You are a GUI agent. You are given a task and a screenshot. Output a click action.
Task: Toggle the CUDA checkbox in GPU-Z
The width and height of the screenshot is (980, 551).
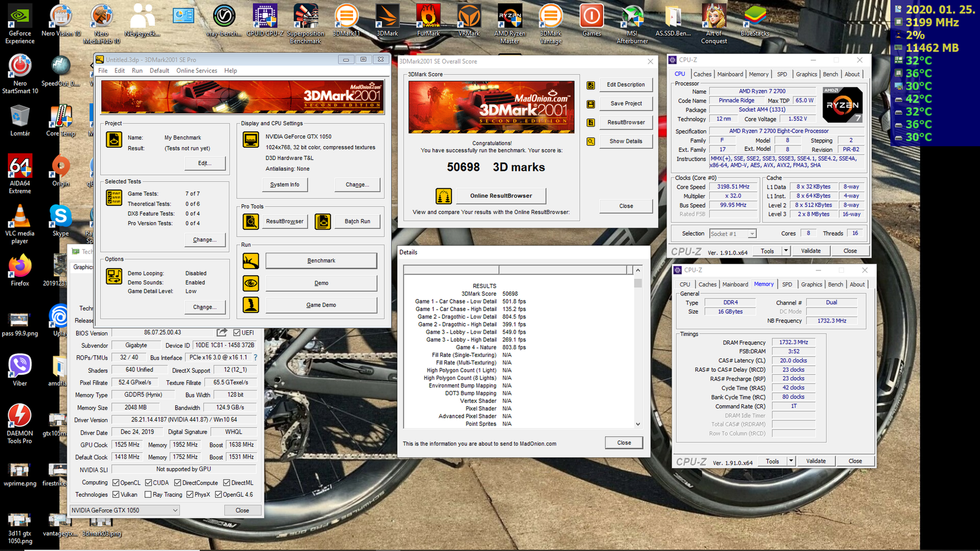coord(149,483)
